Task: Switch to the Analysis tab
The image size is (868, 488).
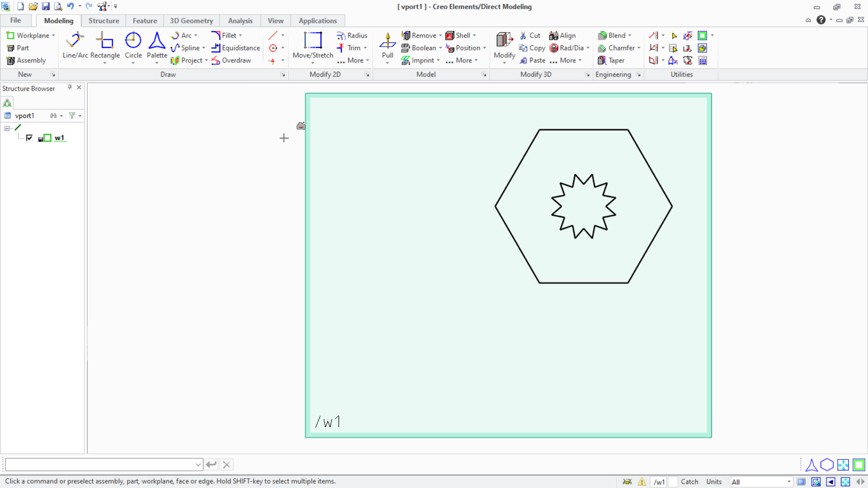Action: tap(240, 21)
